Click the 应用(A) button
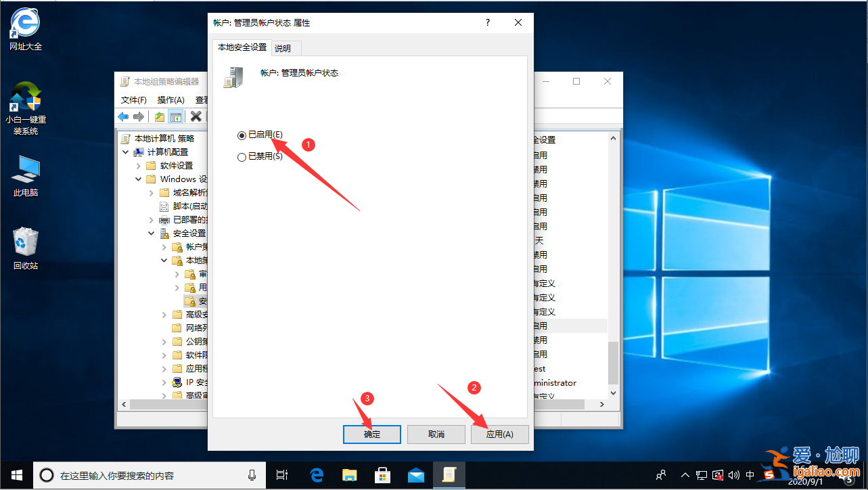868x490 pixels. [499, 434]
